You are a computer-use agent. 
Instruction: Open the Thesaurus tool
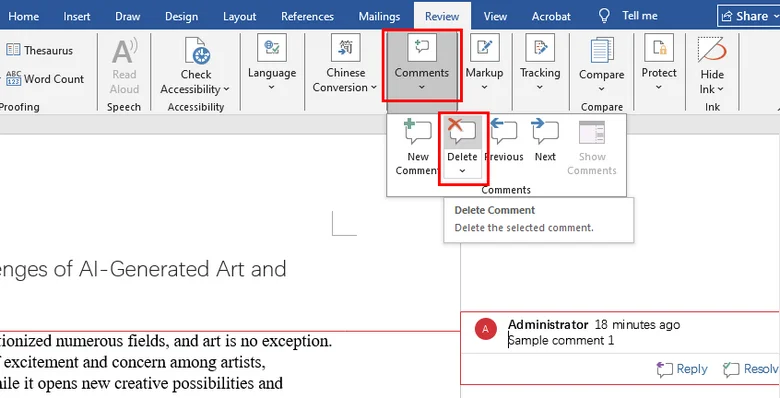tap(39, 50)
